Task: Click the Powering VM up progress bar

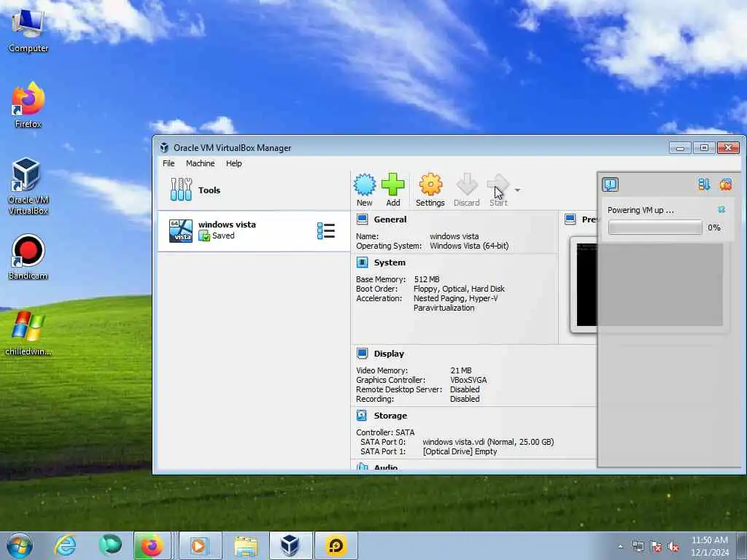Action: click(x=655, y=227)
